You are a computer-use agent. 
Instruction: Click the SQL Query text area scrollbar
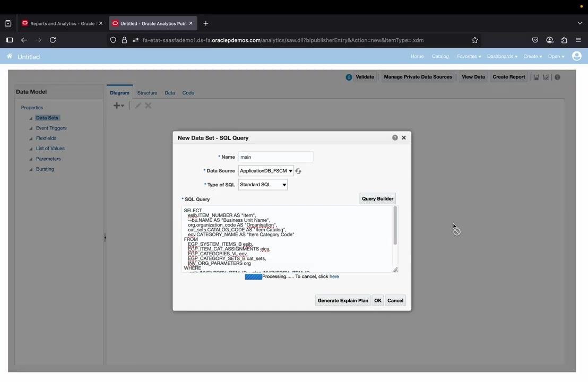395,226
